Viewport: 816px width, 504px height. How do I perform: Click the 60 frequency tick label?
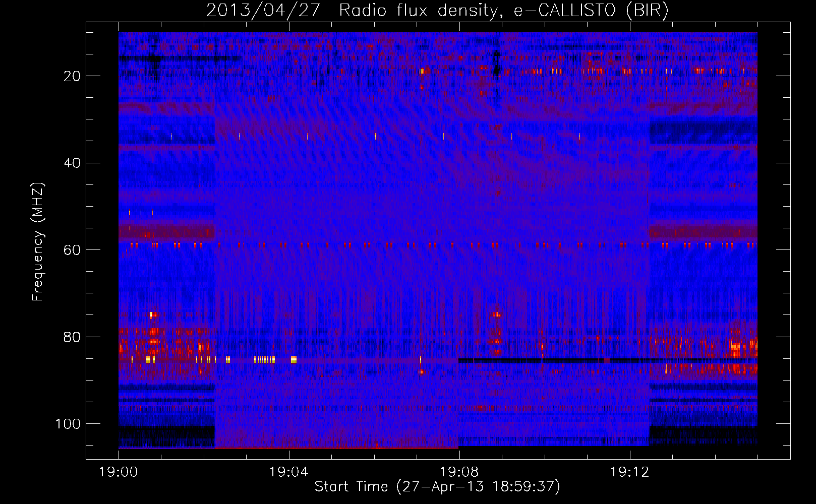click(x=72, y=250)
